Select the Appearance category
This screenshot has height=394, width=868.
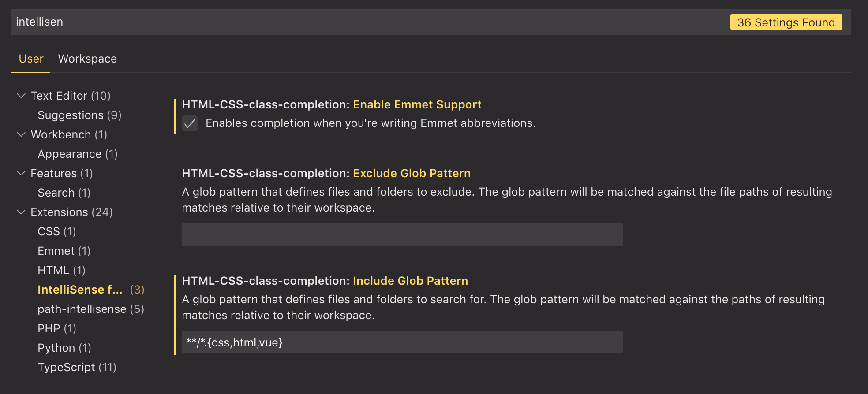(77, 154)
